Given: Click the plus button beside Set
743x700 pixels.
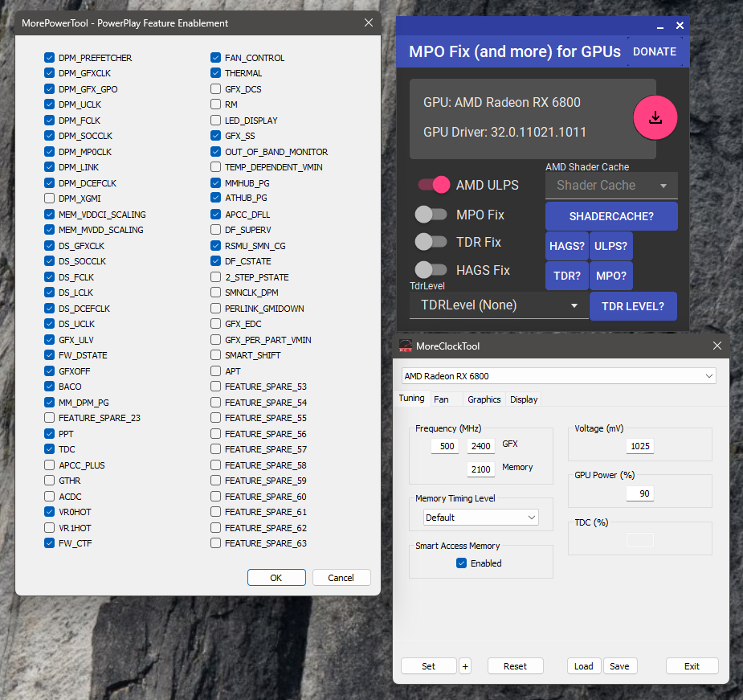Looking at the screenshot, I should click(x=465, y=666).
